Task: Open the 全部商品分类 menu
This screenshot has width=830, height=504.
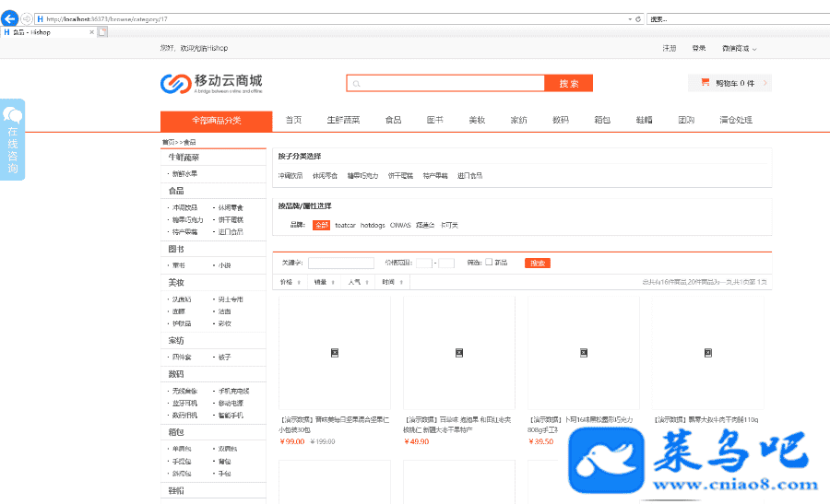Action: pyautogui.click(x=216, y=121)
